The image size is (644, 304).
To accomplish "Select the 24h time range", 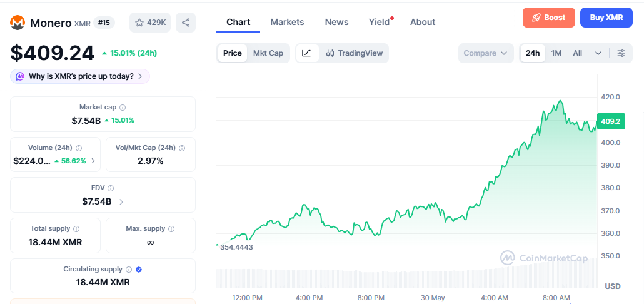I will click(x=533, y=53).
